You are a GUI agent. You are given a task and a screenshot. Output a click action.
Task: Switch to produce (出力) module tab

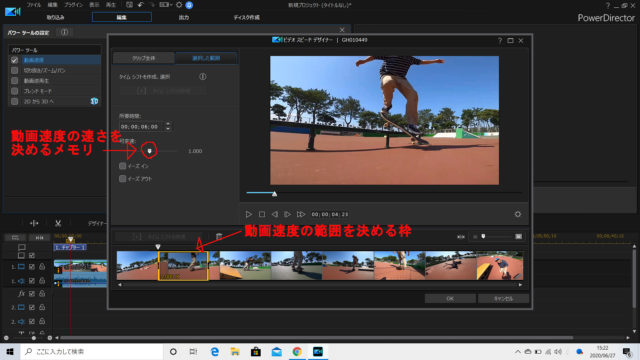click(x=184, y=17)
